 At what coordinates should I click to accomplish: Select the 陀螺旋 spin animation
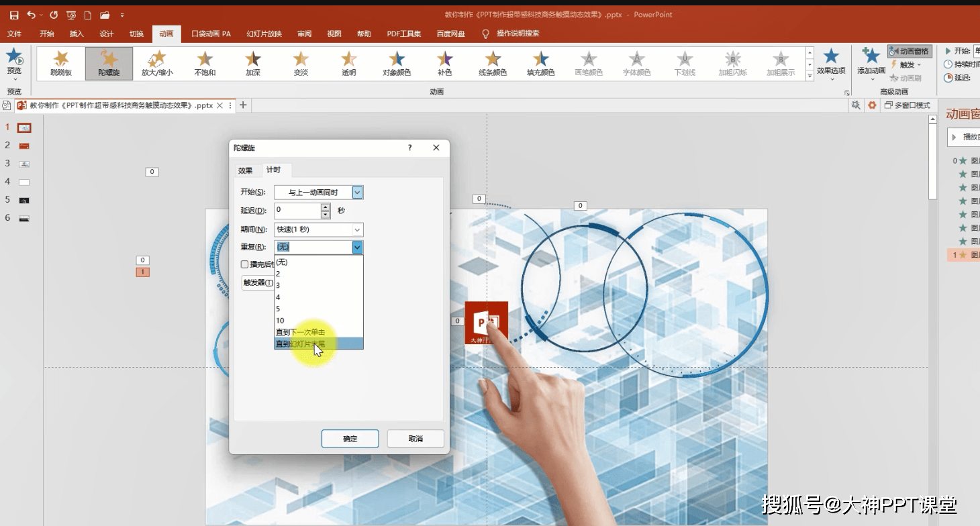coord(109,64)
